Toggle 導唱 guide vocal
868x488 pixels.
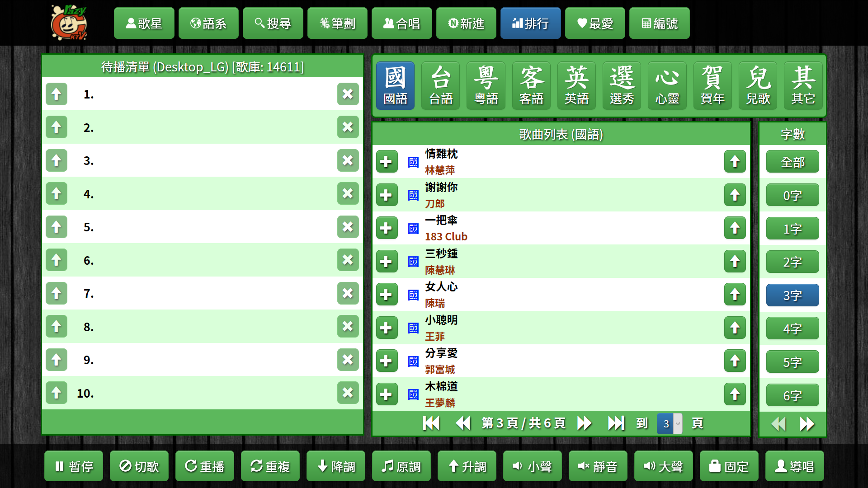coord(794,466)
